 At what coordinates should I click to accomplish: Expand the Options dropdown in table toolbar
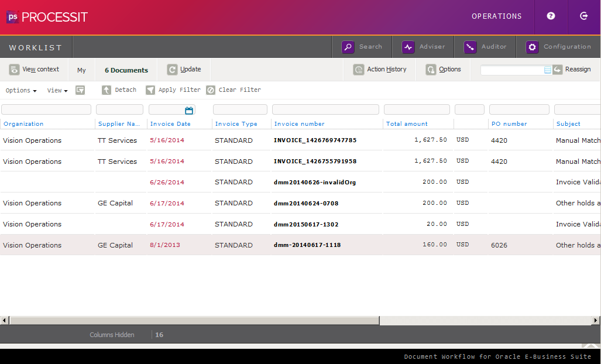(21, 91)
